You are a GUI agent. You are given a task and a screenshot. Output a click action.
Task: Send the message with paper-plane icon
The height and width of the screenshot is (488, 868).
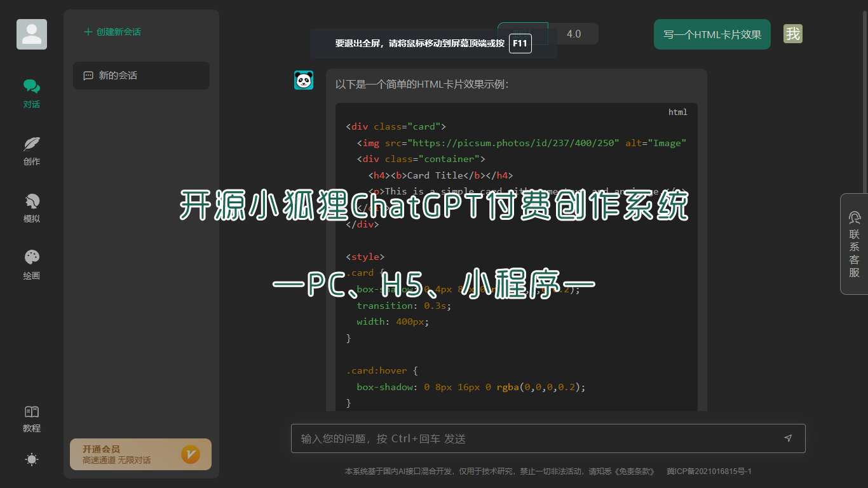click(x=789, y=438)
